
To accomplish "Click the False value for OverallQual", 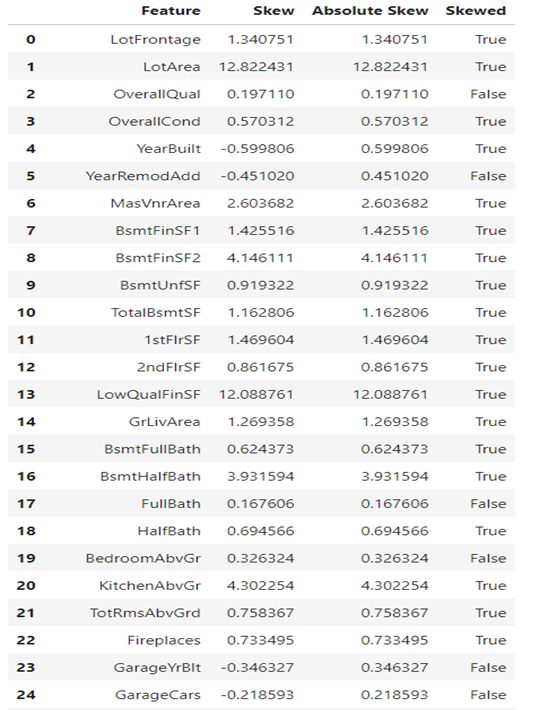I will 488,94.
